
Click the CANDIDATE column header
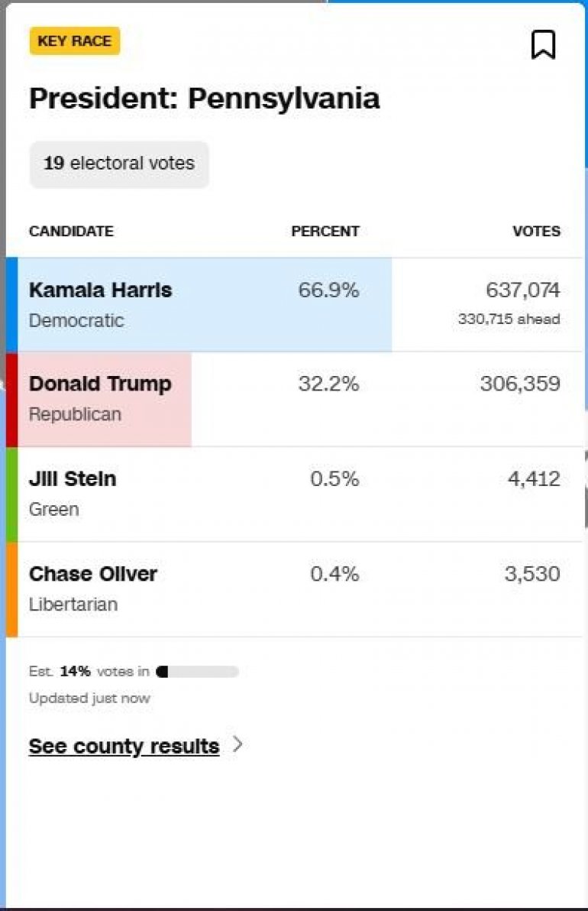tap(71, 232)
